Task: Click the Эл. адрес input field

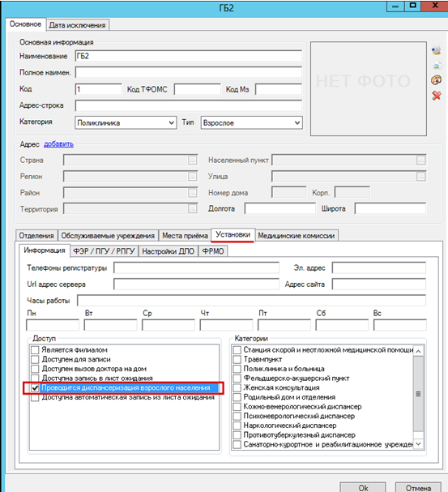Action: pyautogui.click(x=379, y=268)
